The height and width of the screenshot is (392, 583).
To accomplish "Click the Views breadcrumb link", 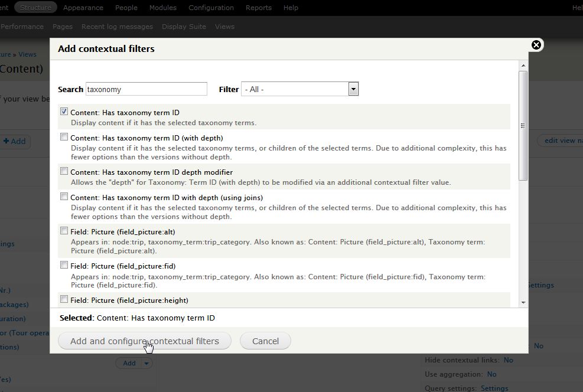I will tap(28, 54).
